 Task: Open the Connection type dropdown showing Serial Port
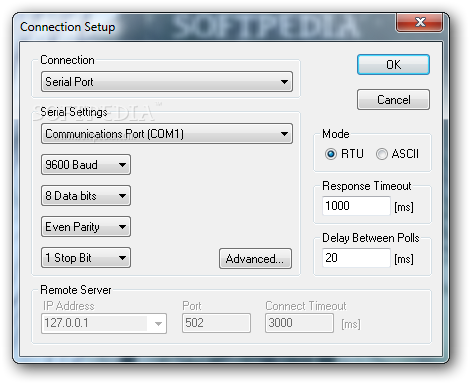coord(167,82)
